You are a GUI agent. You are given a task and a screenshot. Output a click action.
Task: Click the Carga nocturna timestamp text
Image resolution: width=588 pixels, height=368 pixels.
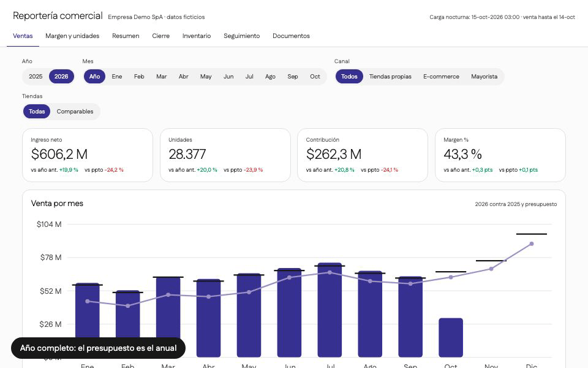[x=502, y=17]
